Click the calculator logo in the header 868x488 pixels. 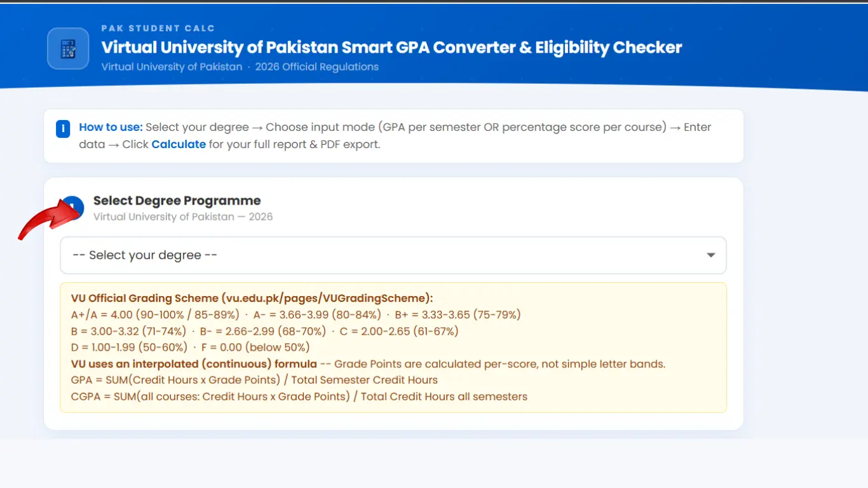[x=67, y=48]
